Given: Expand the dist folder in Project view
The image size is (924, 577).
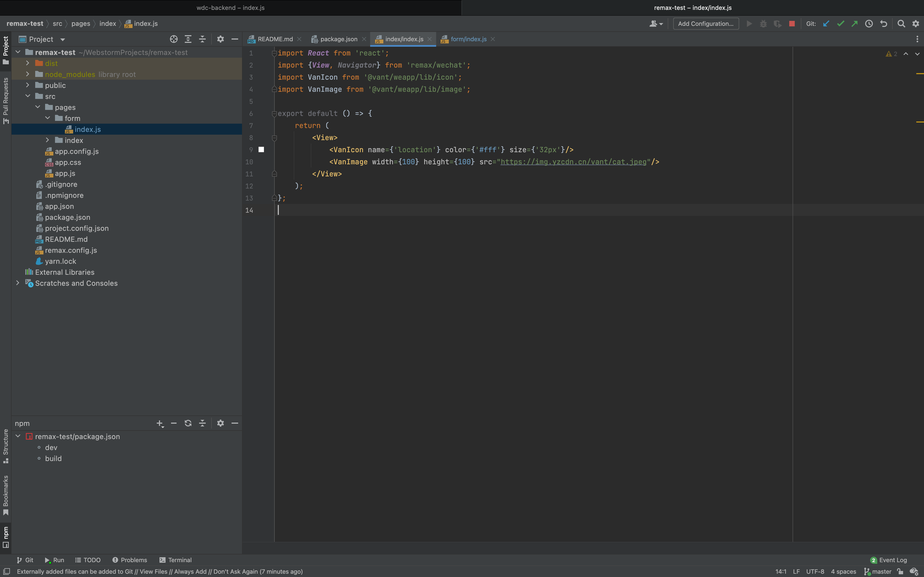Looking at the screenshot, I should tap(28, 63).
